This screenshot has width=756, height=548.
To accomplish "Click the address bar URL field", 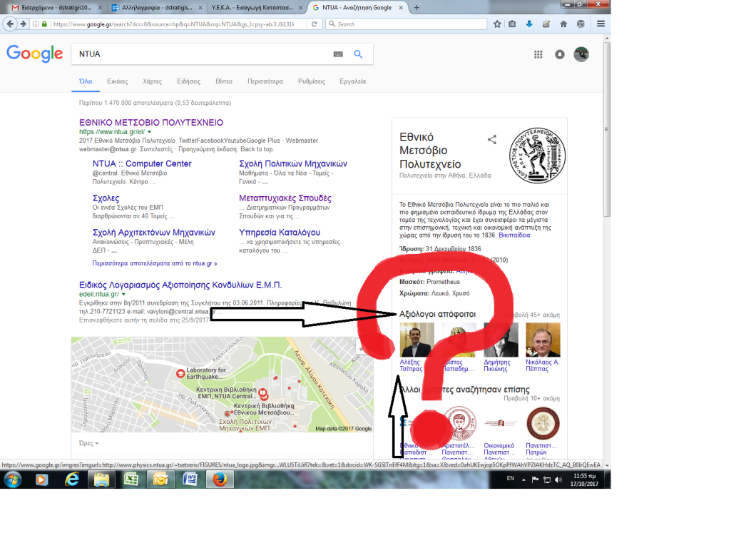I will pyautogui.click(x=173, y=24).
